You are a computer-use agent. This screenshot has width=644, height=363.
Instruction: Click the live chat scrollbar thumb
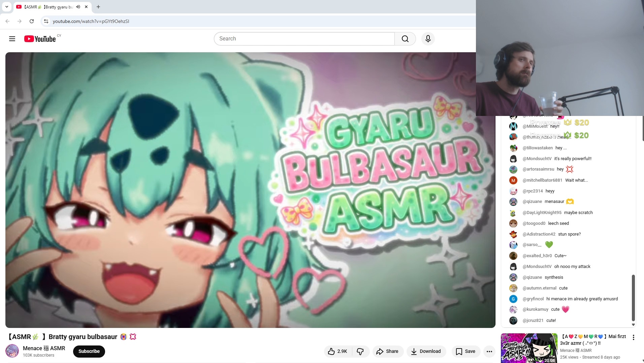(x=633, y=298)
